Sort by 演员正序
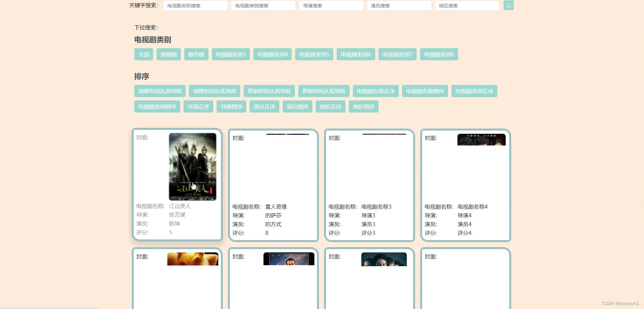Screen dimensions: 644x309 [x=264, y=106]
